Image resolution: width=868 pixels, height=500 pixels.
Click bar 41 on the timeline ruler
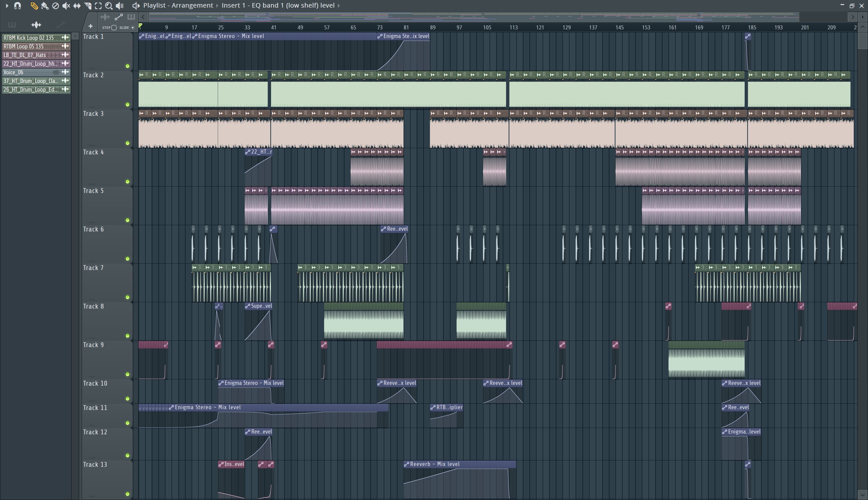pyautogui.click(x=274, y=27)
